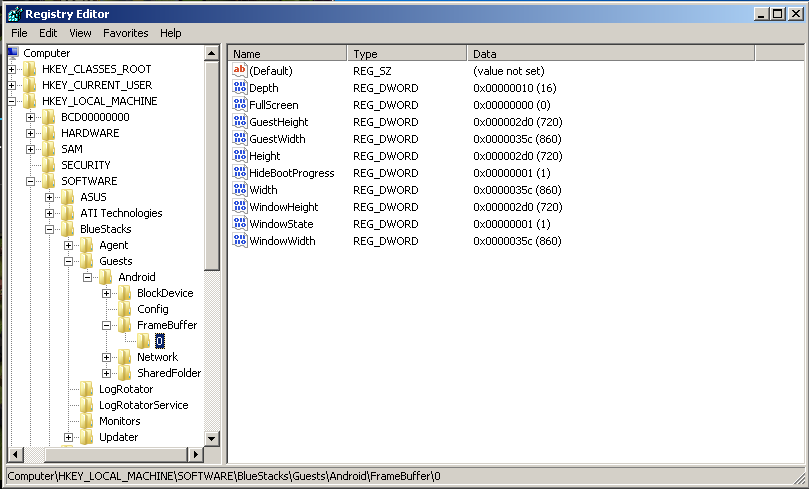Maximize the Registry Editor window
Image resolution: width=809 pixels, height=489 pixels.
pos(778,13)
